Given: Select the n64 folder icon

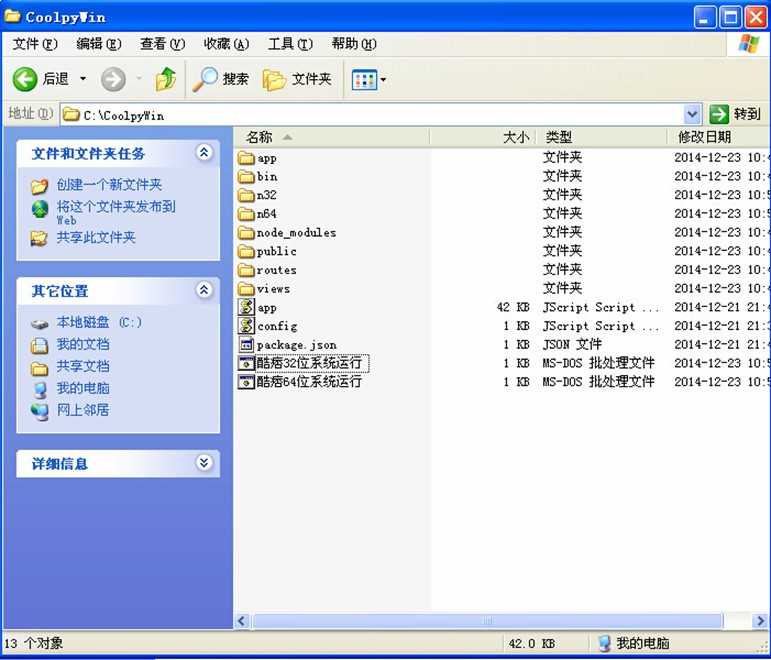Looking at the screenshot, I should coord(246,214).
